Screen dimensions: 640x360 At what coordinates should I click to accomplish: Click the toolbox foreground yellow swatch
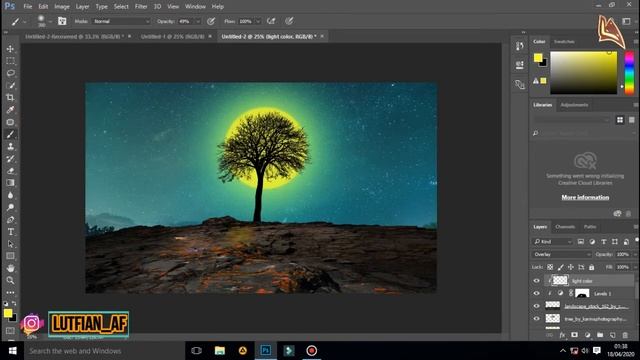point(8,313)
